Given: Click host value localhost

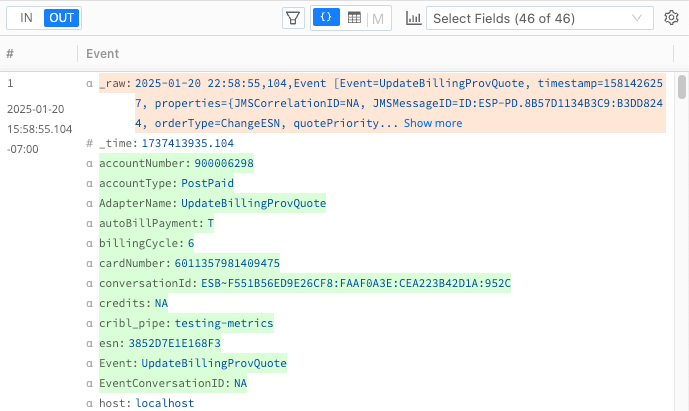Looking at the screenshot, I should click(x=165, y=403).
